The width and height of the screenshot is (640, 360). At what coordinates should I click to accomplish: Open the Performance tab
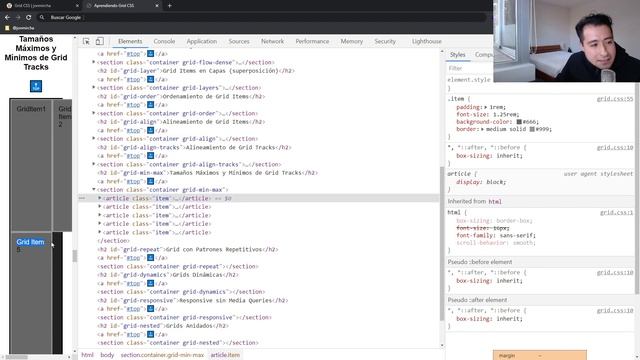coord(312,41)
